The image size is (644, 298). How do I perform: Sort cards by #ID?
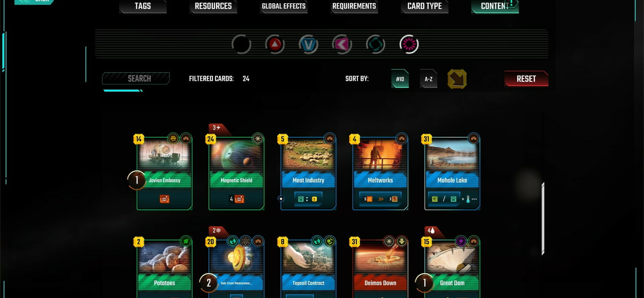point(400,79)
